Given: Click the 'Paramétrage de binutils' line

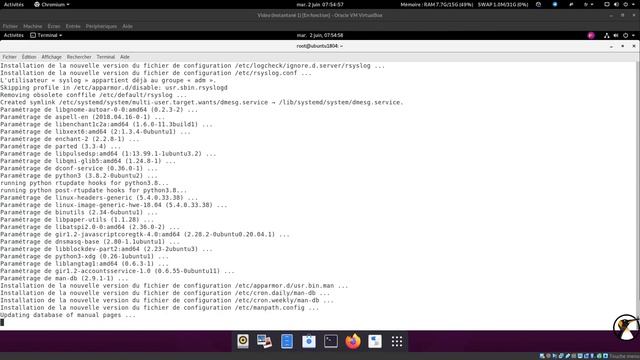Looking at the screenshot, I should (79, 212).
